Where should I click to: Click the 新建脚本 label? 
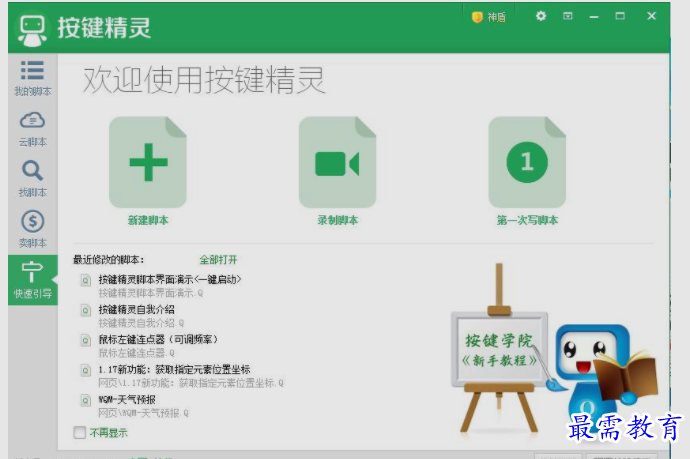pos(148,220)
